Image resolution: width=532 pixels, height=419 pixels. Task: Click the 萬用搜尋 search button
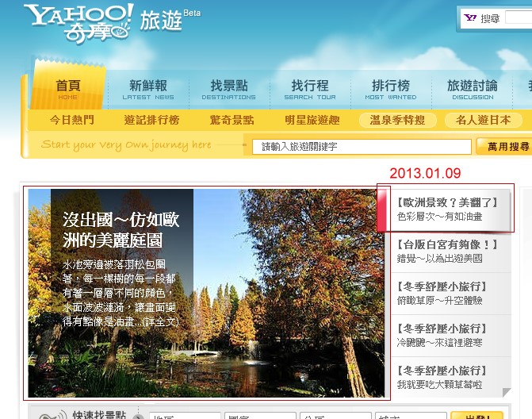[504, 146]
